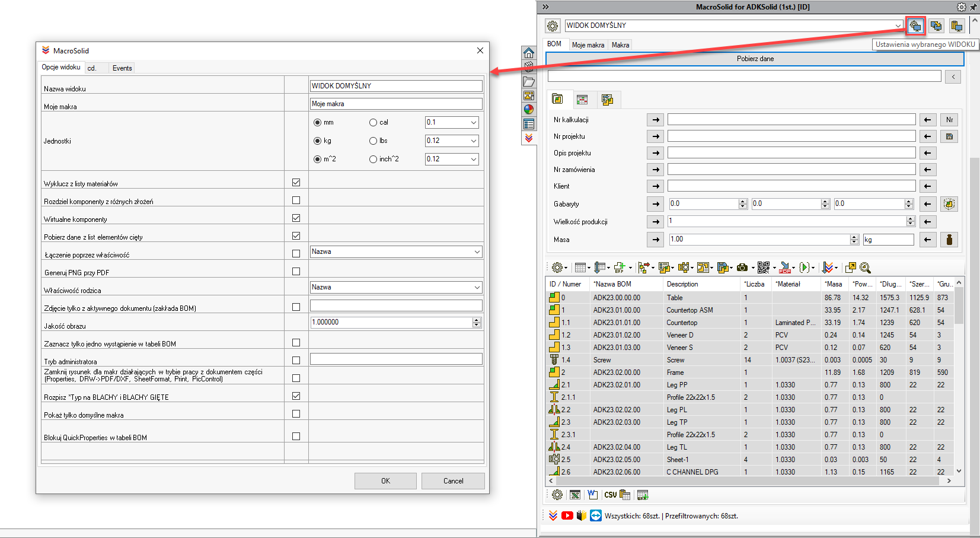
Task: Click the left arrow button beside 'Opis projektu'
Action: click(x=927, y=153)
